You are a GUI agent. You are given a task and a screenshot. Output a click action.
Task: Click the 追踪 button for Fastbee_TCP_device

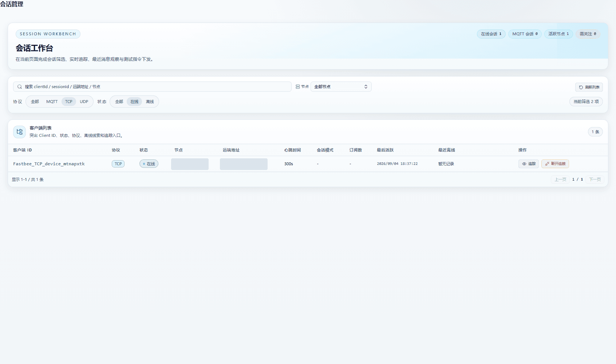coord(529,164)
